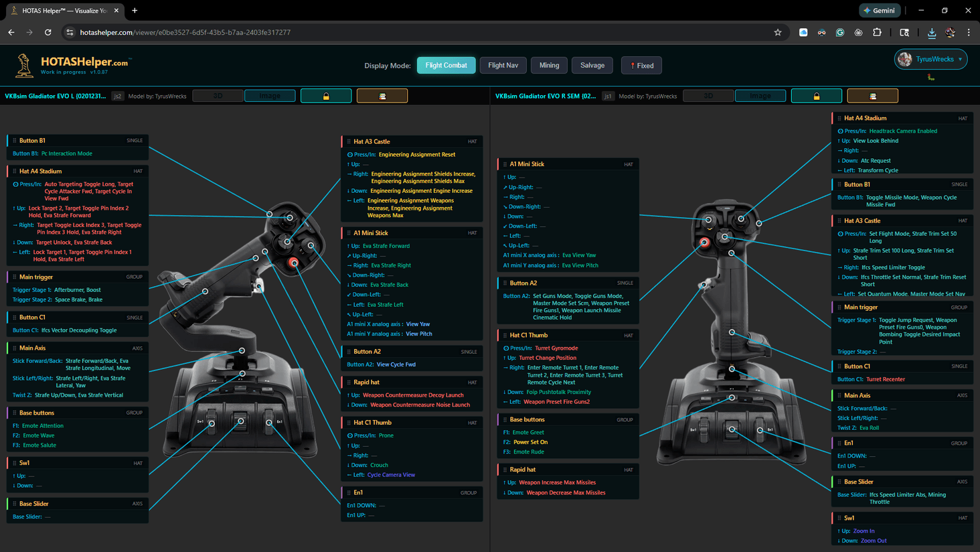This screenshot has width=980, height=552.
Task: Open the TyrusWrecks account dropdown
Action: click(931, 59)
